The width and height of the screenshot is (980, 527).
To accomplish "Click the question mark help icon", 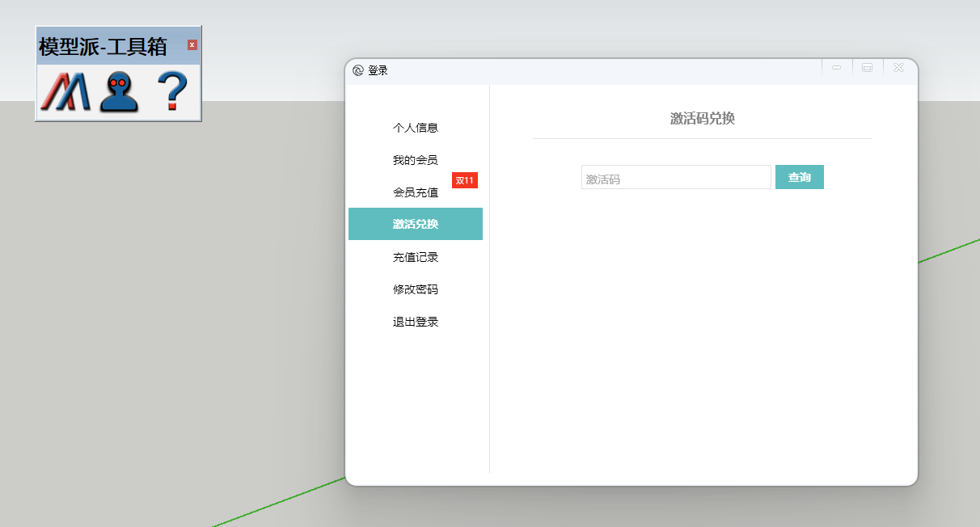I will click(x=171, y=91).
